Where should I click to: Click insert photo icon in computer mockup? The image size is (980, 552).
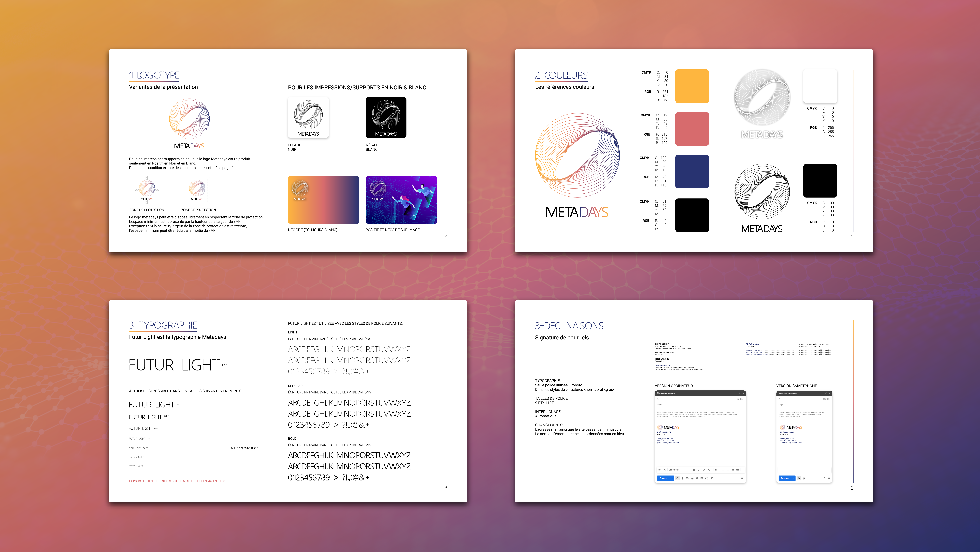702,478
